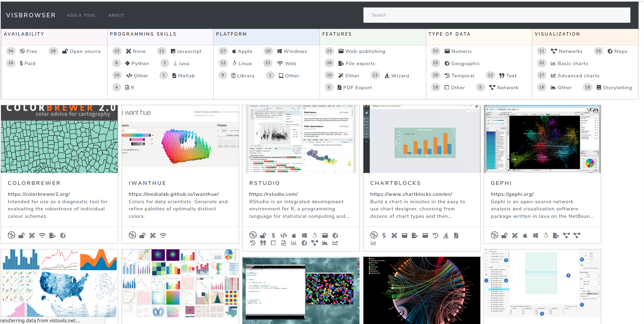Click the dollar icon on the ChartBlocks card

point(384,235)
